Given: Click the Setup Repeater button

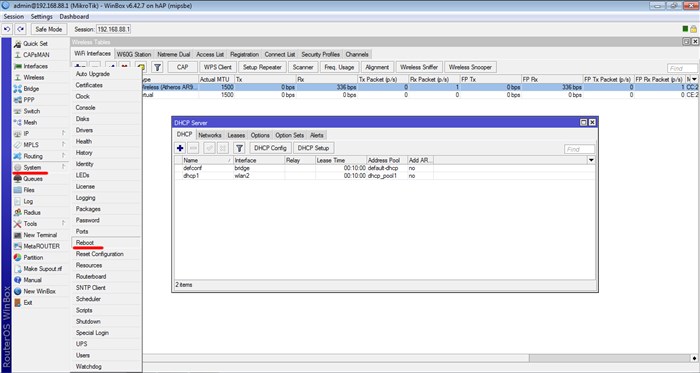Looking at the screenshot, I should pyautogui.click(x=262, y=67).
